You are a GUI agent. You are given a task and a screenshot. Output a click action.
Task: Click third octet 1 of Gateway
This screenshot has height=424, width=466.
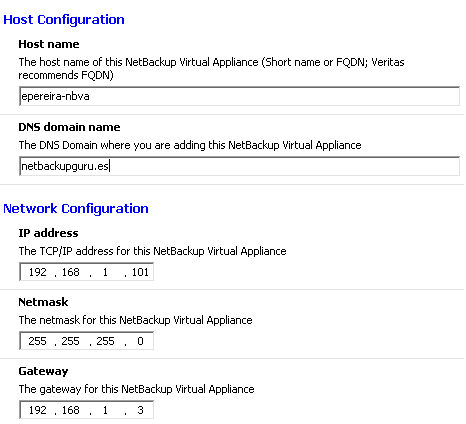pyautogui.click(x=105, y=410)
